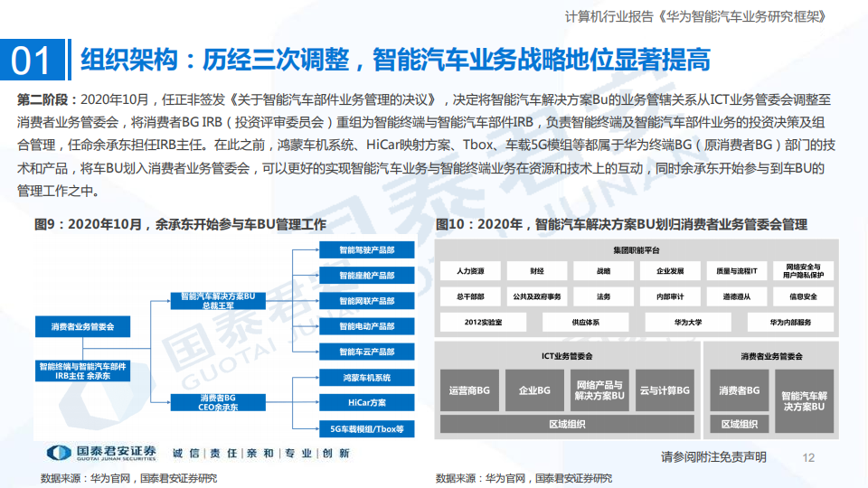
Task: Click the left 数据来源 footnote
Action: tap(128, 478)
